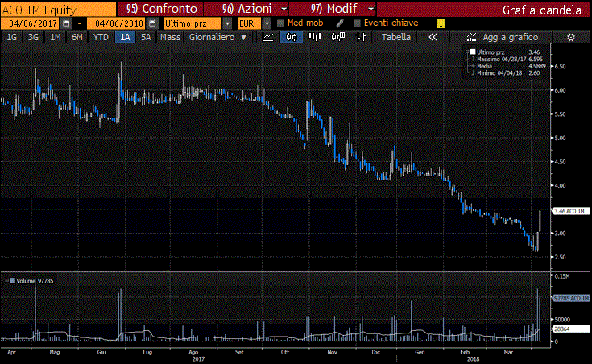The height and width of the screenshot is (364, 592).
Task: Open start date calendar picker
Action: [66, 23]
